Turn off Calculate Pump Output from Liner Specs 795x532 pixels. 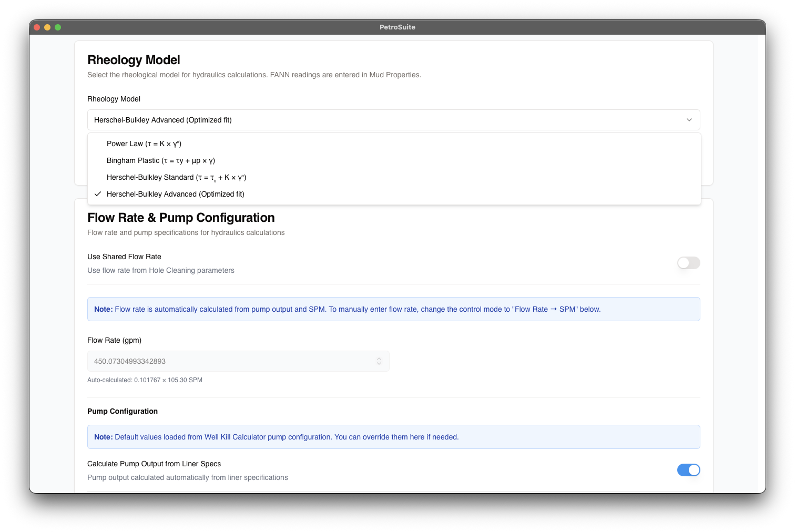(x=688, y=470)
